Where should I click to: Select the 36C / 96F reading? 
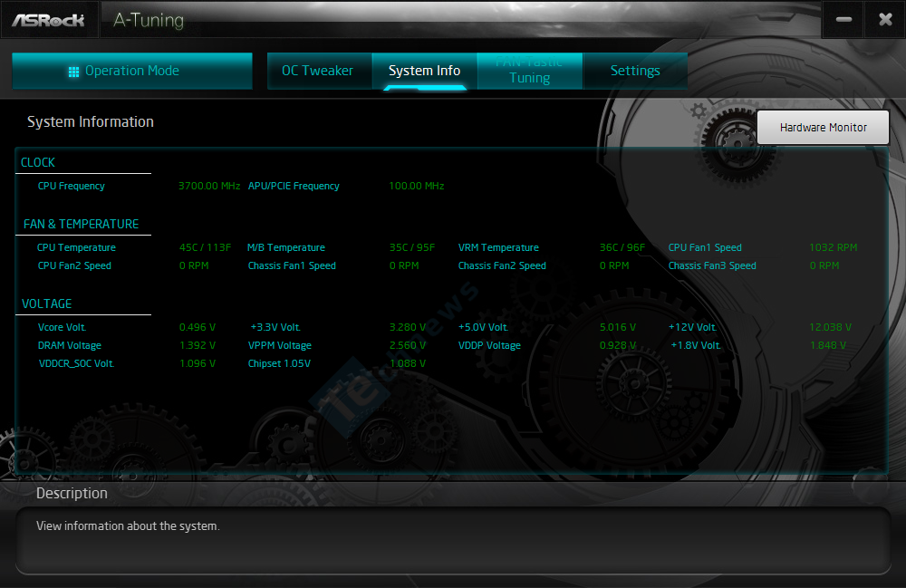click(622, 247)
